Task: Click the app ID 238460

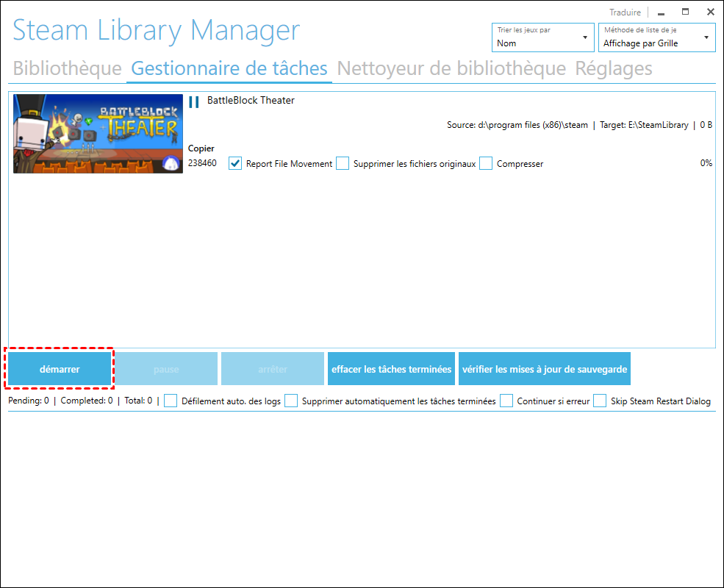Action: tap(202, 163)
